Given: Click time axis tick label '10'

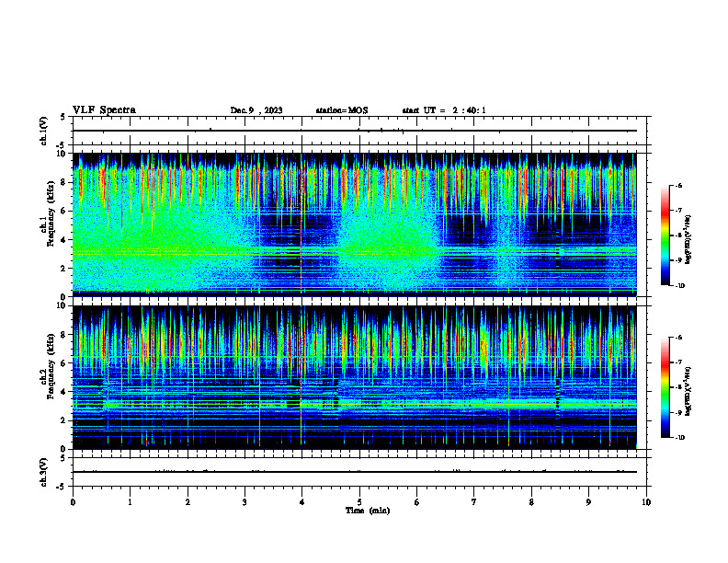Looking at the screenshot, I should coord(646,502).
